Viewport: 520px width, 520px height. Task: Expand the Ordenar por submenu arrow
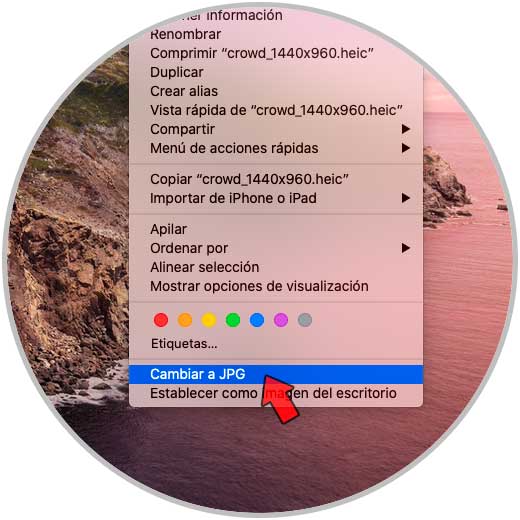tap(406, 248)
